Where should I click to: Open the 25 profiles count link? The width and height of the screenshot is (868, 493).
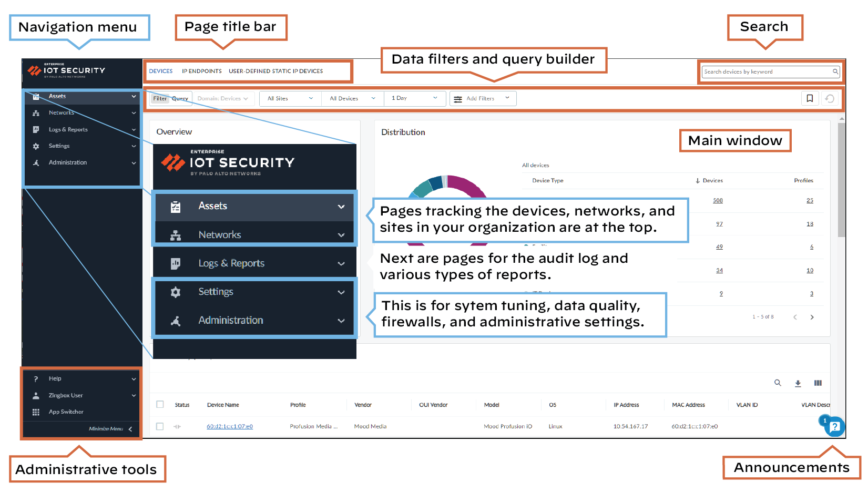point(810,201)
